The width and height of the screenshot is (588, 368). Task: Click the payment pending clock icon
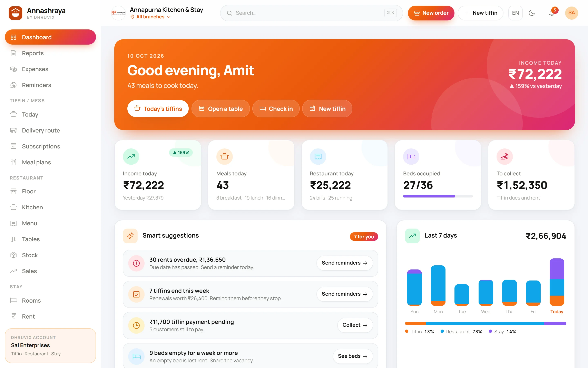[136, 325]
